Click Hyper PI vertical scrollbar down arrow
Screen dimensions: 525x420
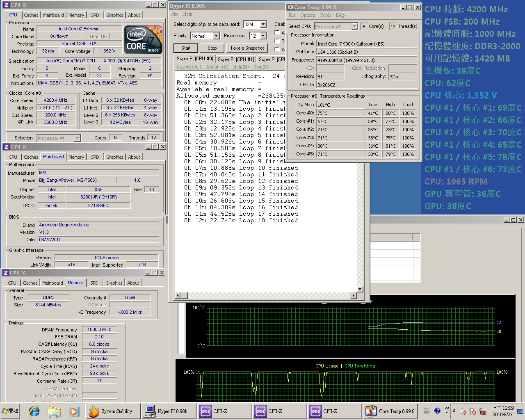(x=360, y=289)
